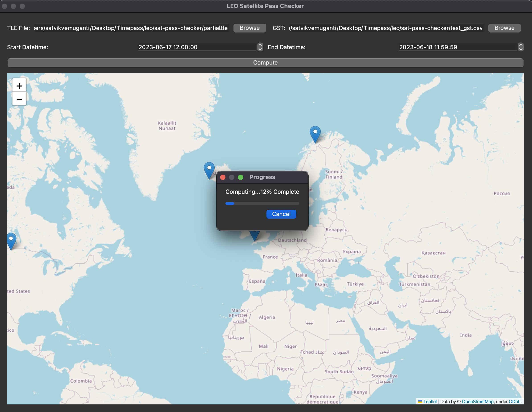Open the Leaflet attribution link
Screen dimensions: 532x412
430,402
